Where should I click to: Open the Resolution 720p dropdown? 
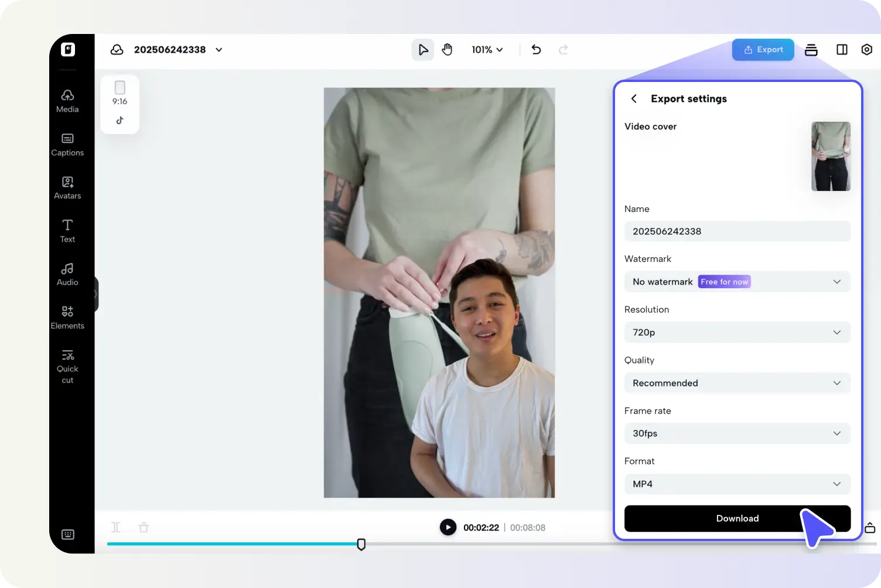click(737, 332)
